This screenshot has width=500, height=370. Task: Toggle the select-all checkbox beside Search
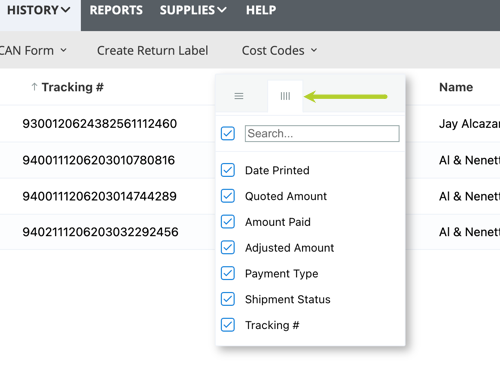tap(228, 133)
